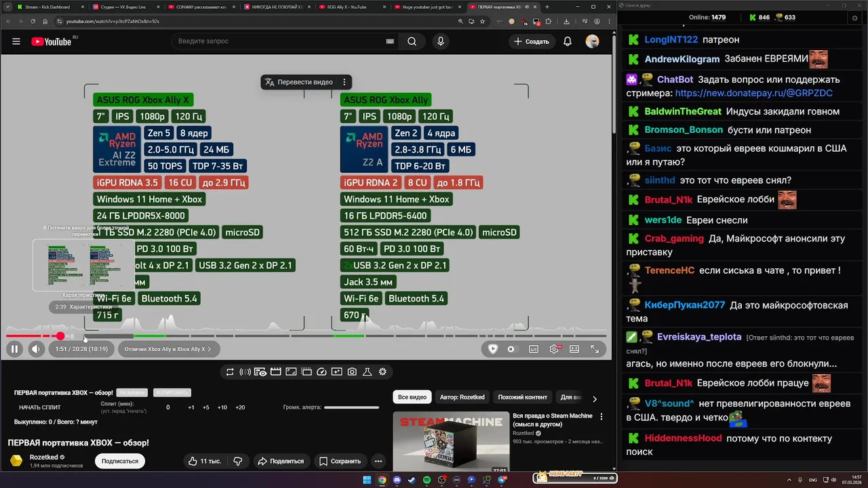Viewport: 868px width, 488px height.
Task: Click the playback speed gauge icon
Action: [321, 371]
